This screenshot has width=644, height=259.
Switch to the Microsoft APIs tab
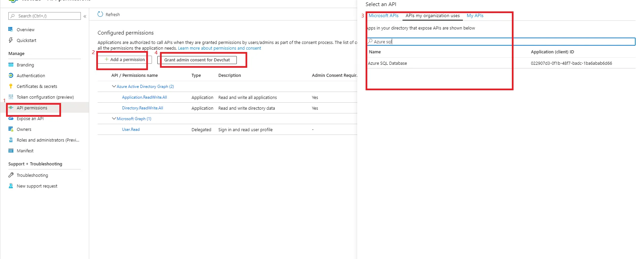coord(383,15)
